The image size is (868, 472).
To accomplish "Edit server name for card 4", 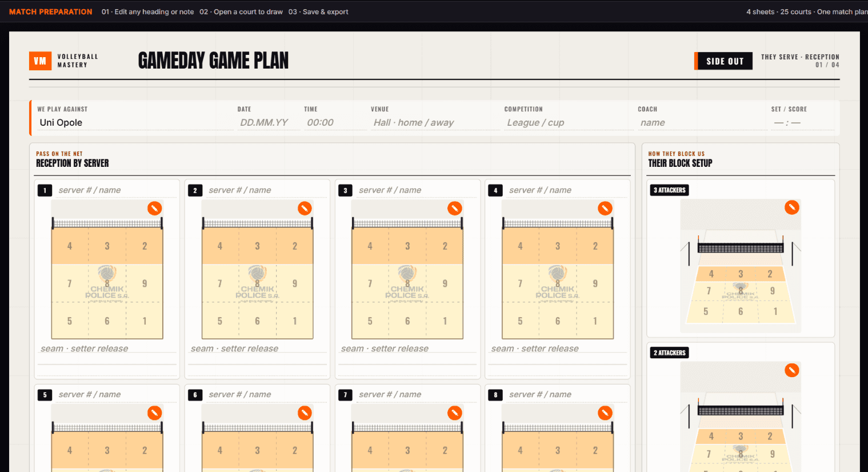I will pyautogui.click(x=567, y=190).
